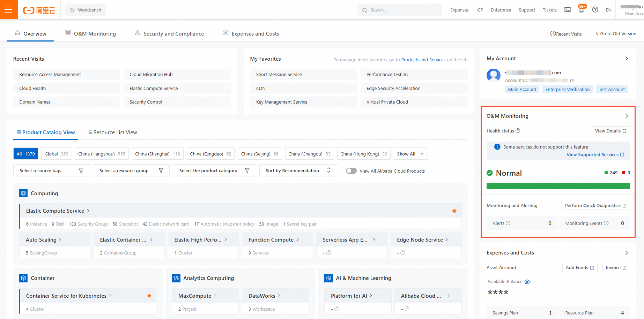Show Health status help tooltip

coord(518,131)
